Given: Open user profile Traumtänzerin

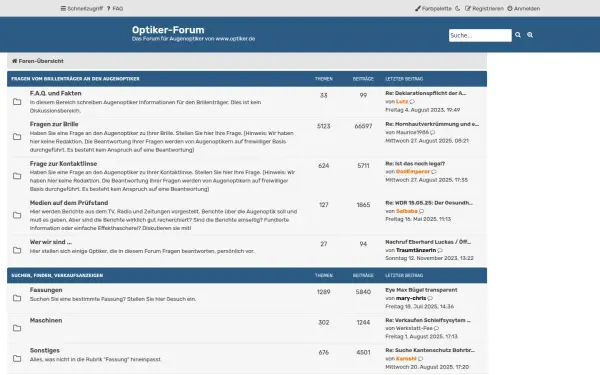Looking at the screenshot, I should (416, 250).
